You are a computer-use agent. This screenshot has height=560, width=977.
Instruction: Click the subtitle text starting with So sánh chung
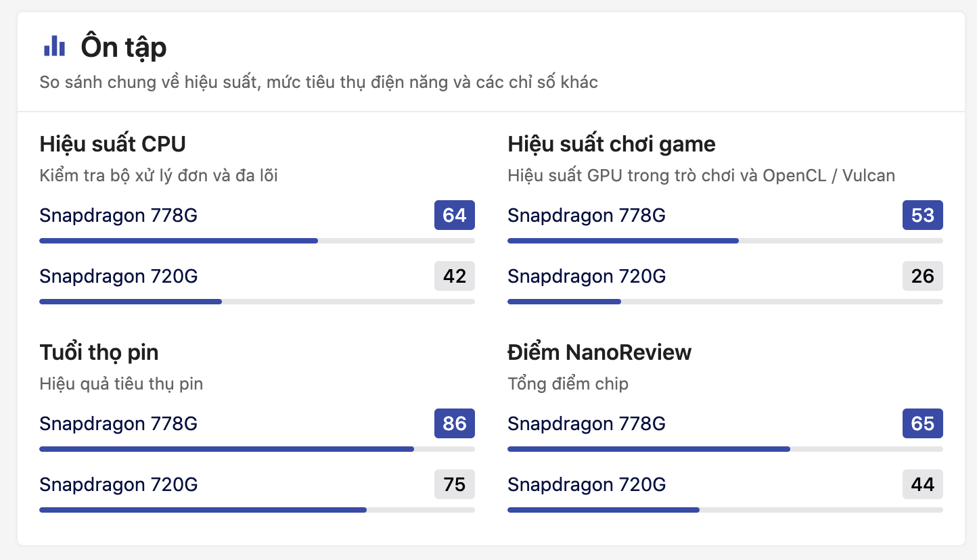[x=319, y=83]
